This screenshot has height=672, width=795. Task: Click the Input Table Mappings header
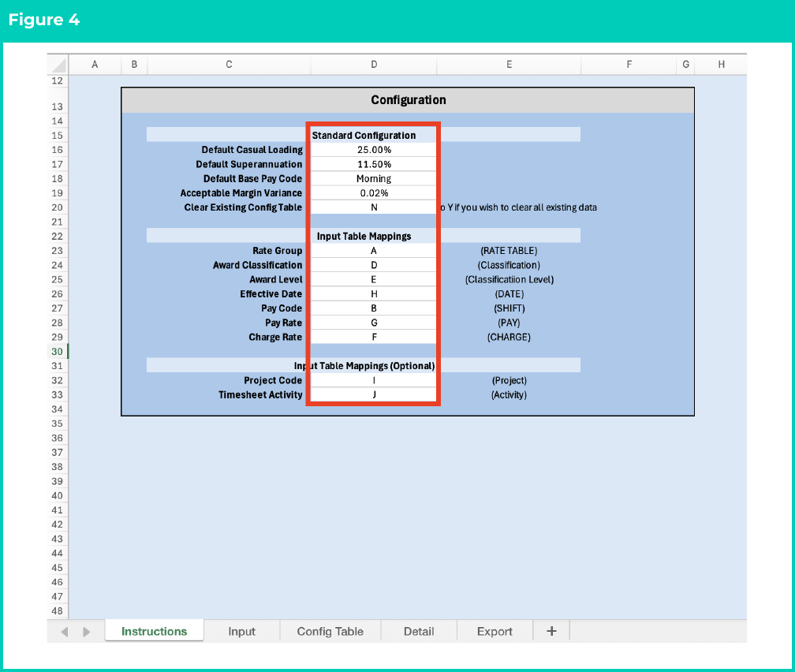(x=364, y=237)
